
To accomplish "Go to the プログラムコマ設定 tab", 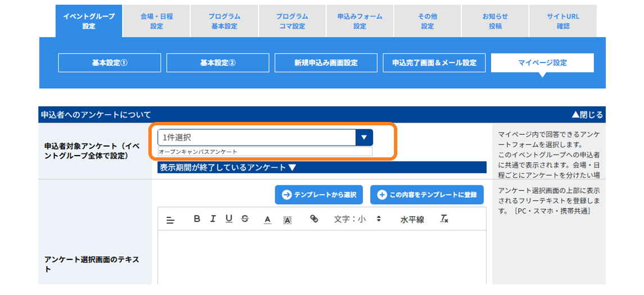I will click(x=292, y=21).
